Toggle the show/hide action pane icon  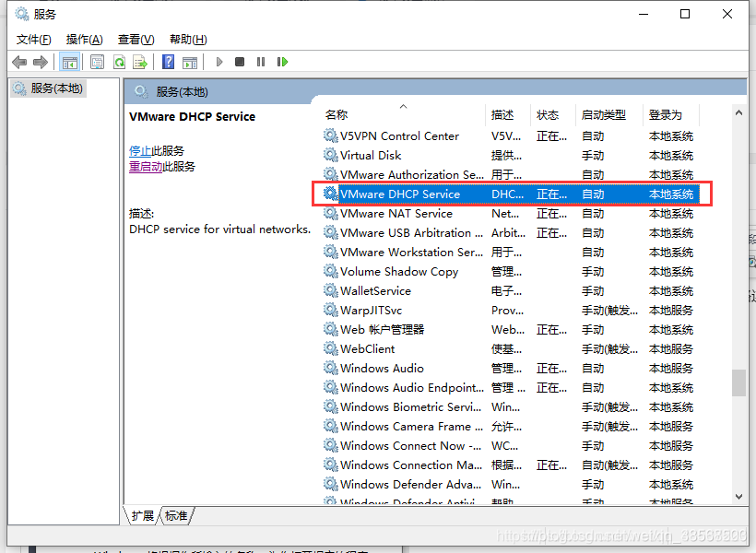190,62
